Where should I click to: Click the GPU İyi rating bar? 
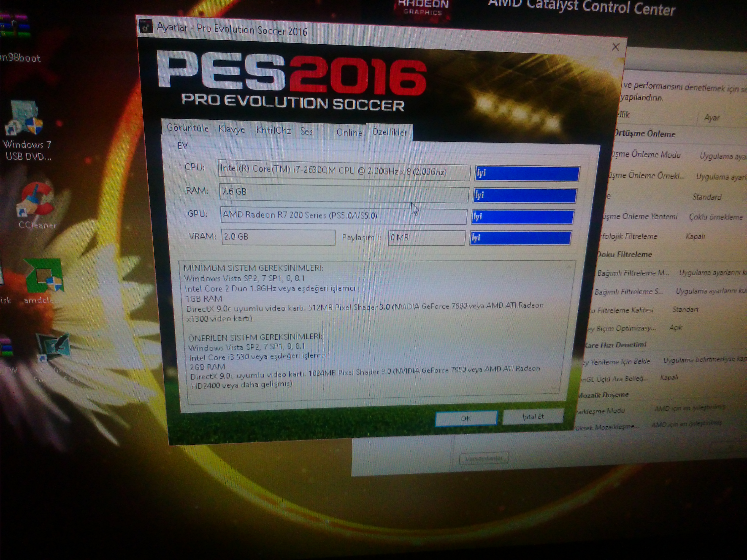point(522,217)
